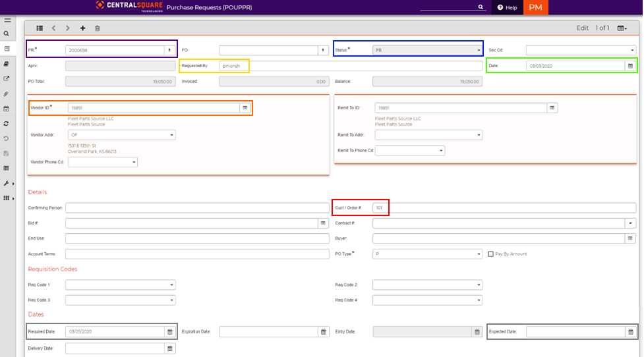
Task: Click the add new record plus icon
Action: 82,28
